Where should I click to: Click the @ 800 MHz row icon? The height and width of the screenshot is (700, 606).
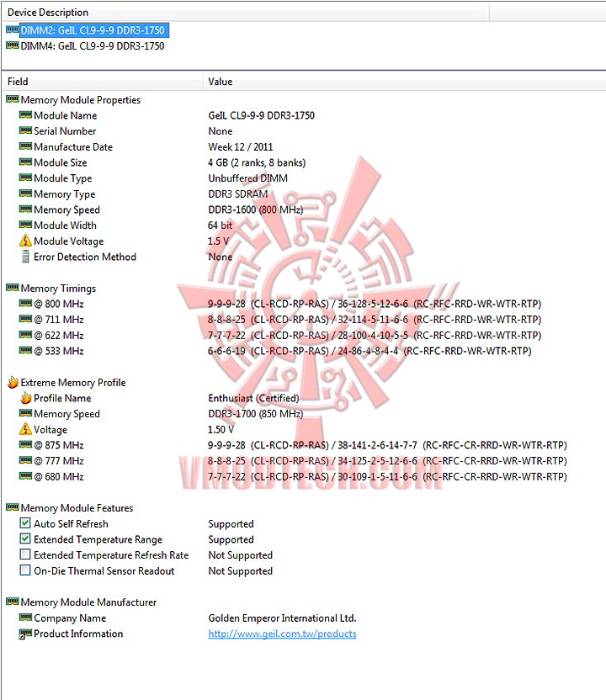[25, 304]
